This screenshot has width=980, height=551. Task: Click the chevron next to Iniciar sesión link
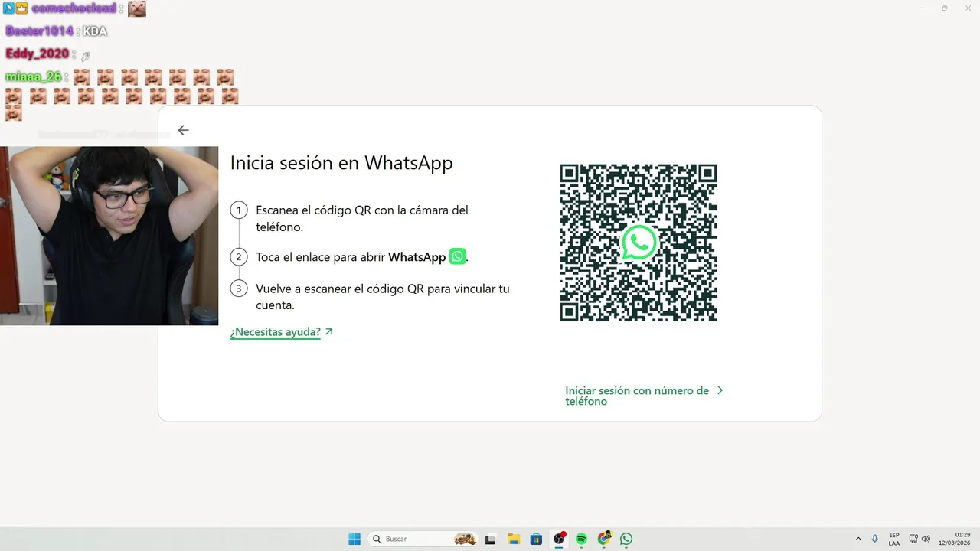pyautogui.click(x=720, y=390)
